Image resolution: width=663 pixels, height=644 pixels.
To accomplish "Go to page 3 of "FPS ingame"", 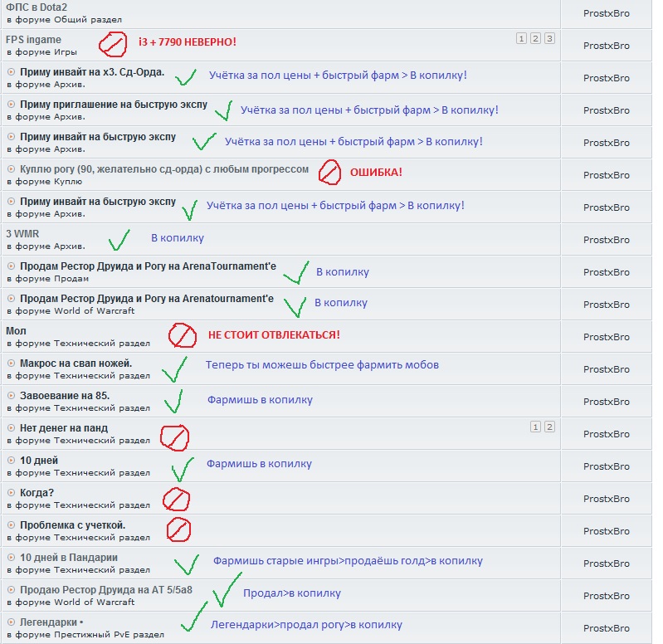I will click(549, 39).
